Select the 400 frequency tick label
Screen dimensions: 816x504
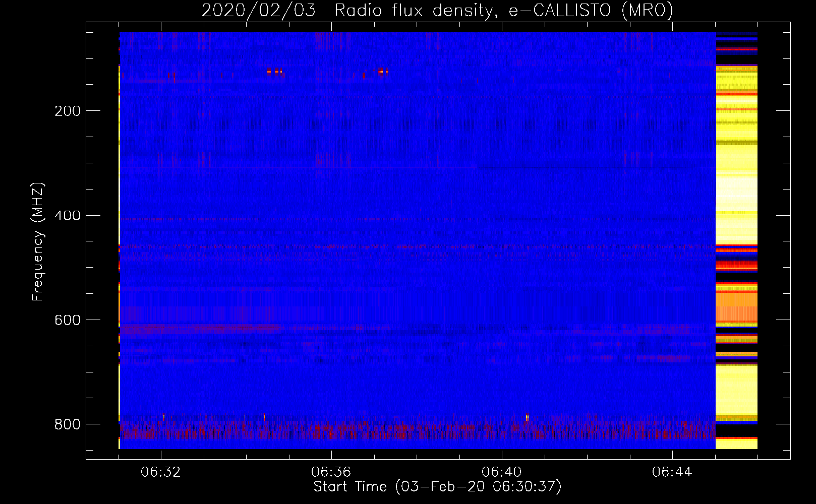click(x=68, y=216)
